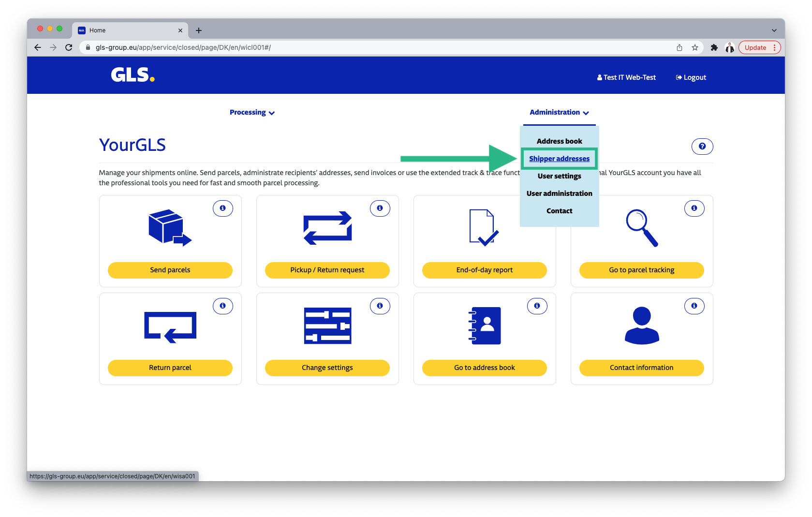Click the Chrome Update button
Screen dimensions: 812x517
tap(759, 47)
